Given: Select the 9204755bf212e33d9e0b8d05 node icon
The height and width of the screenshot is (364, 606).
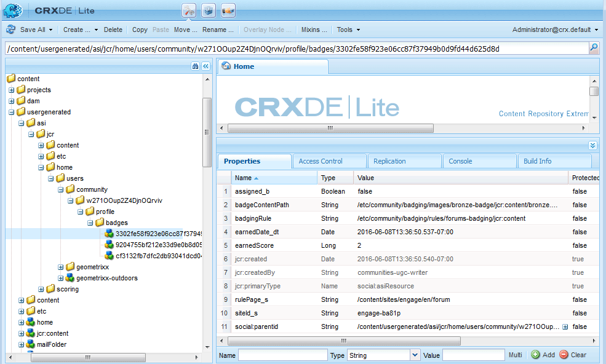Looking at the screenshot, I should [110, 245].
